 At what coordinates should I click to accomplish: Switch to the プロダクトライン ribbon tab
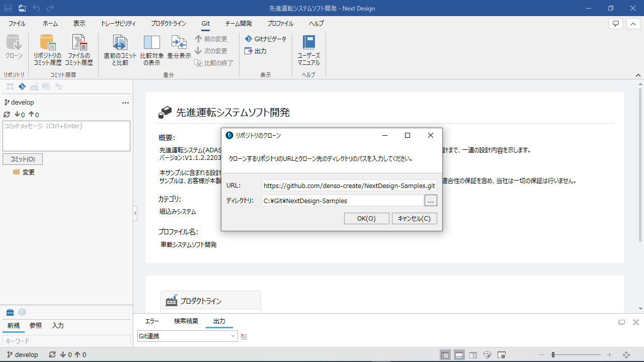(169, 24)
